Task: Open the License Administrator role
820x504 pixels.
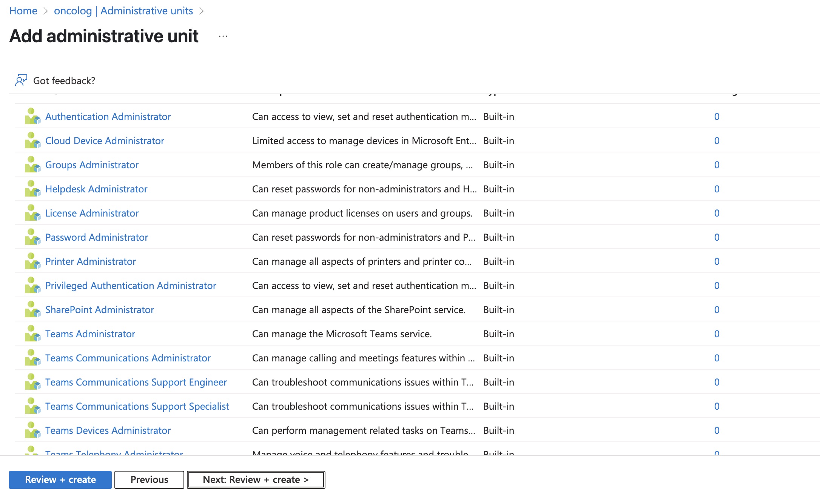Action: coord(92,213)
